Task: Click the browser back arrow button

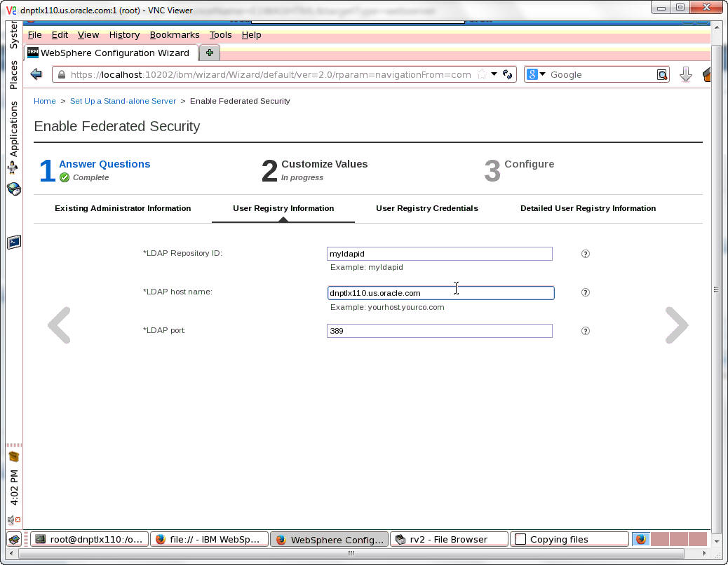Action: point(36,74)
